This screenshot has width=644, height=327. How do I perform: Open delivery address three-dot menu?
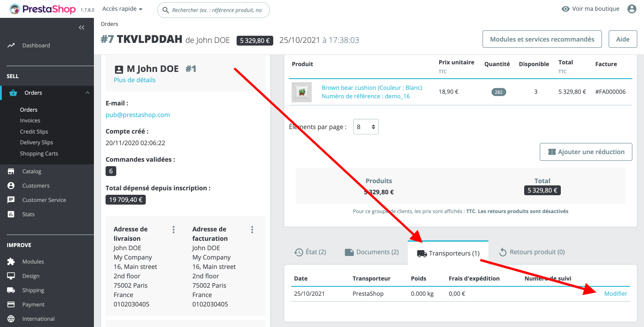pyautogui.click(x=174, y=230)
